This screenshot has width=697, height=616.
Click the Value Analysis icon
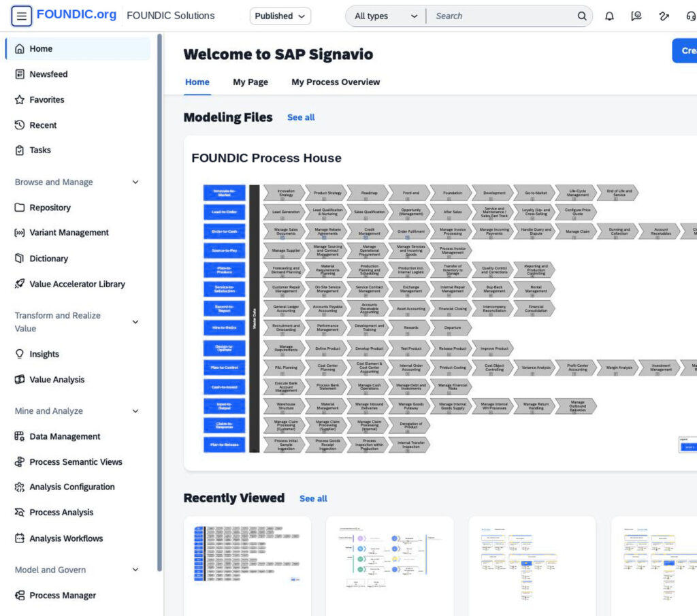pos(20,379)
